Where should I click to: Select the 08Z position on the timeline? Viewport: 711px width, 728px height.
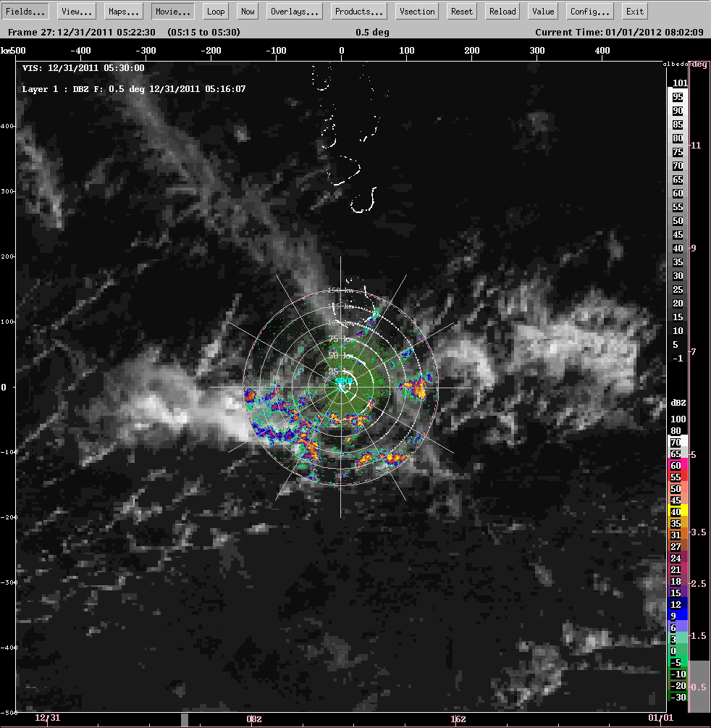click(x=254, y=719)
